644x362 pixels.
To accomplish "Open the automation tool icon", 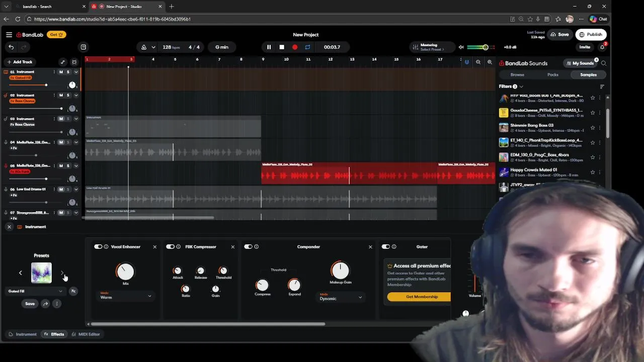I will tap(62, 62).
